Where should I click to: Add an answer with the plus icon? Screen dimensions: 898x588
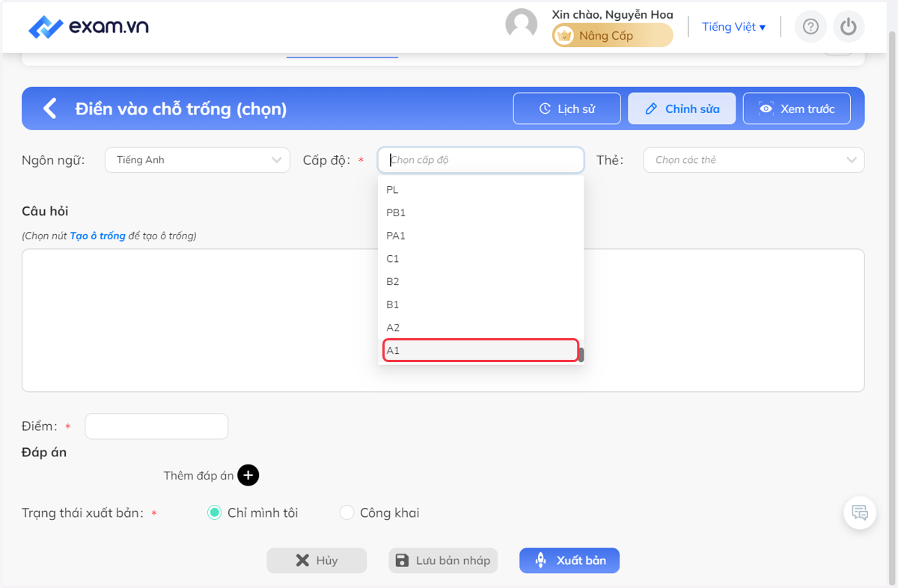coord(248,475)
